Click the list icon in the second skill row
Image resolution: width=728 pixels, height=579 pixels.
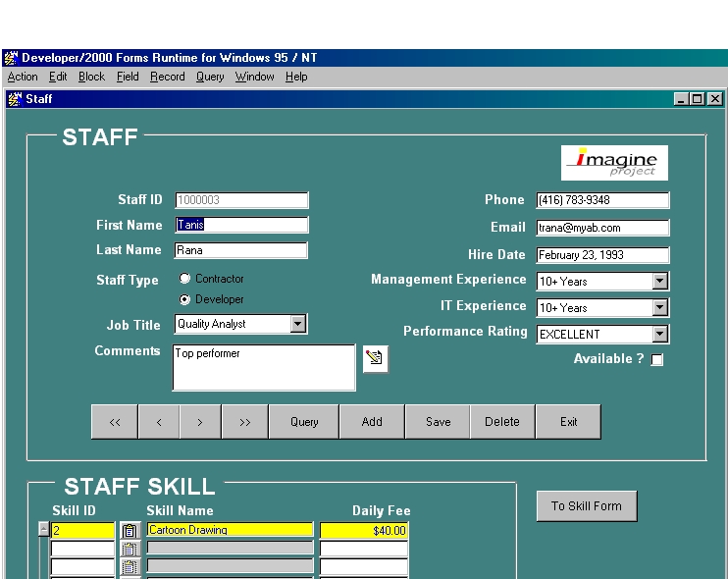[130, 549]
